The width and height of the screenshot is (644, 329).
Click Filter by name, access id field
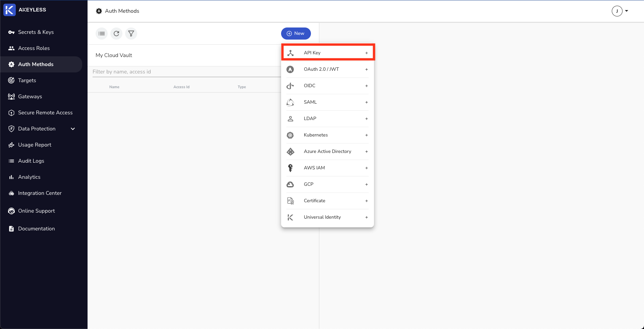click(186, 72)
